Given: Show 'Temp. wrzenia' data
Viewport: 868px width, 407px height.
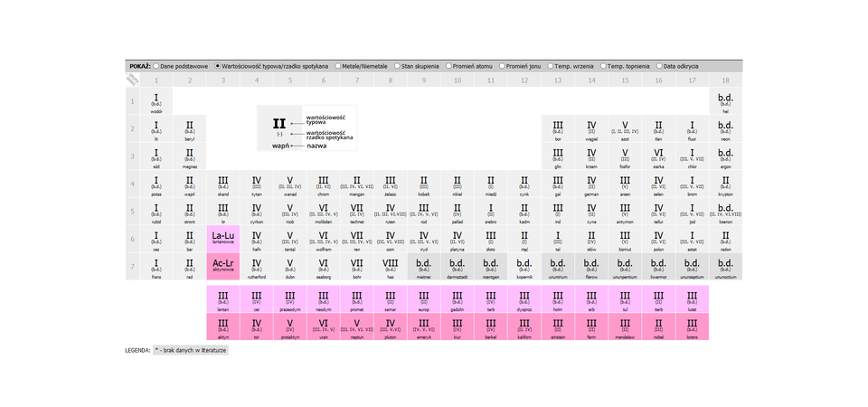Looking at the screenshot, I should [551, 66].
